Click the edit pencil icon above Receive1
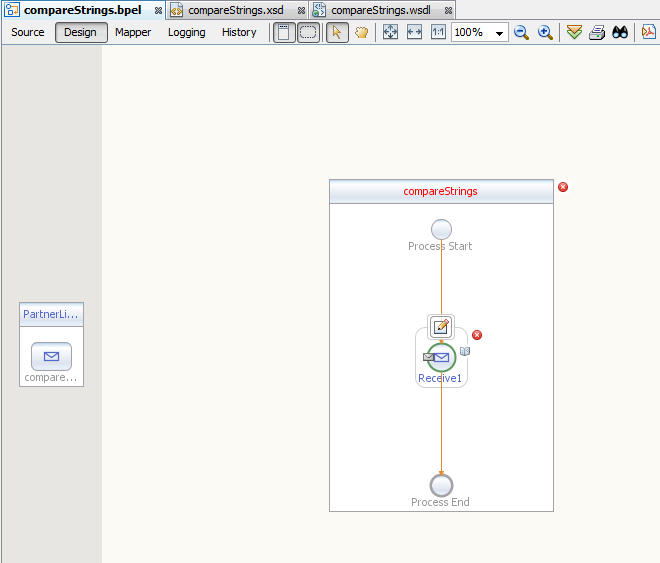 [x=441, y=326]
